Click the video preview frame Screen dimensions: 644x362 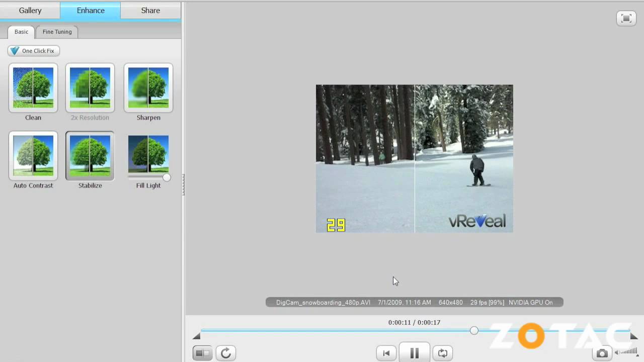(415, 158)
